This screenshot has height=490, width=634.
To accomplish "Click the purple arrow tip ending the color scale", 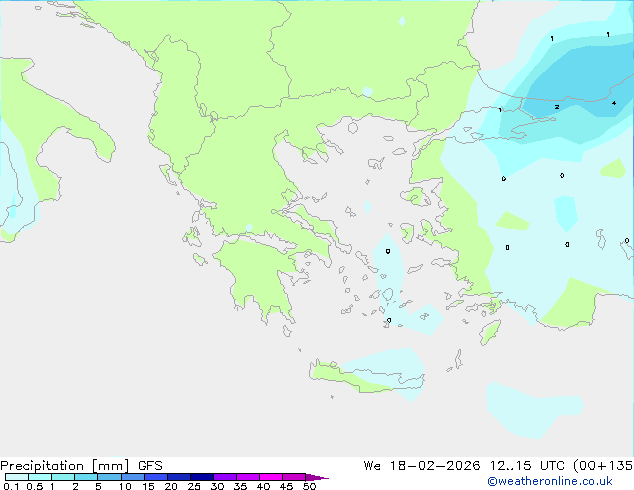I will tap(317, 477).
